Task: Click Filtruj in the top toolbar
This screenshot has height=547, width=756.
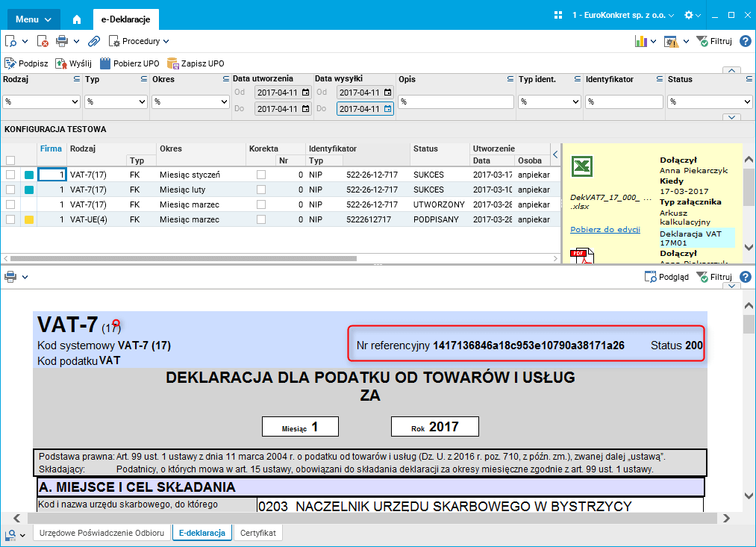Action: click(x=714, y=42)
